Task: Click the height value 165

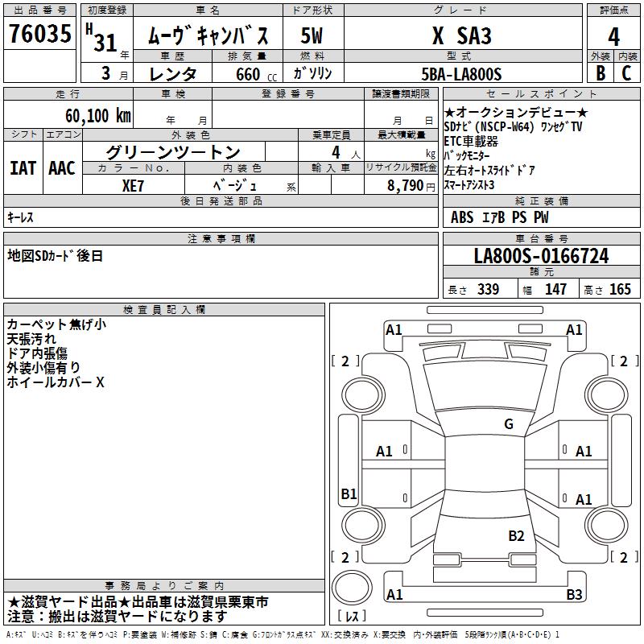Action: 620,290
